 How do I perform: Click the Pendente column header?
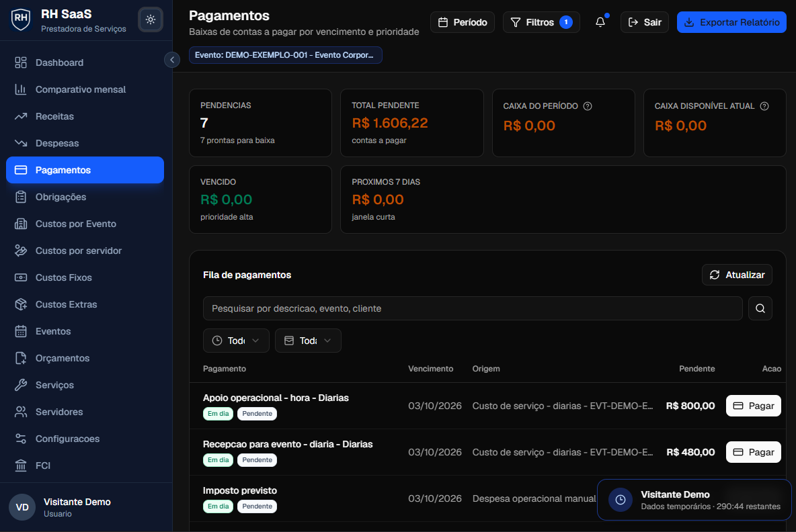click(697, 369)
